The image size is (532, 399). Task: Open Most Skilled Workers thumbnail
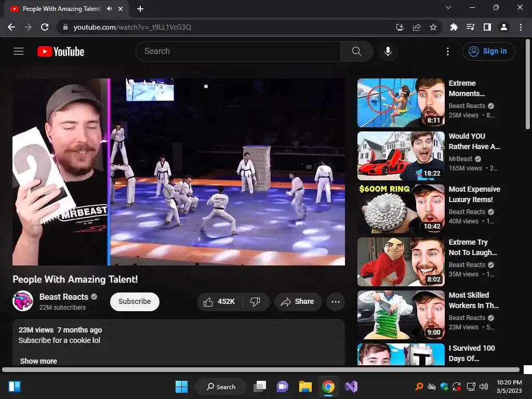[x=401, y=314]
